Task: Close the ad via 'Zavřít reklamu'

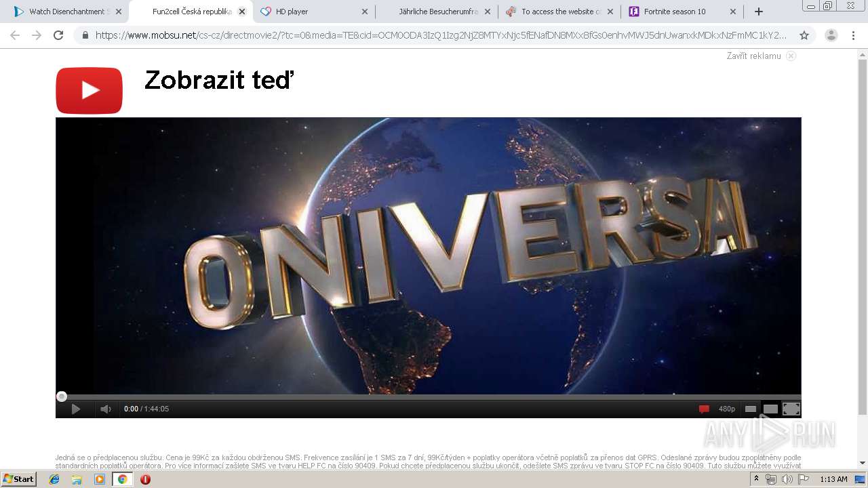Action: 753,56
